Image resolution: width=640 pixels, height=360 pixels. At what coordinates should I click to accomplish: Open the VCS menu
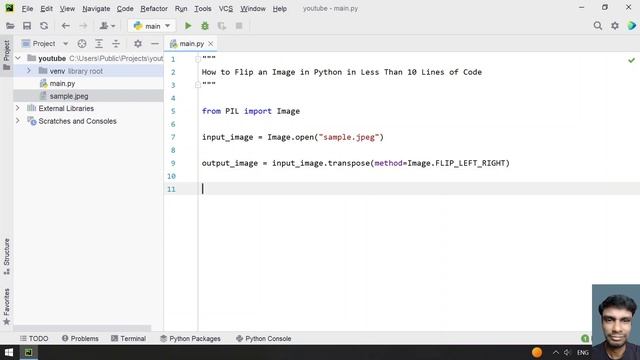pos(226,9)
